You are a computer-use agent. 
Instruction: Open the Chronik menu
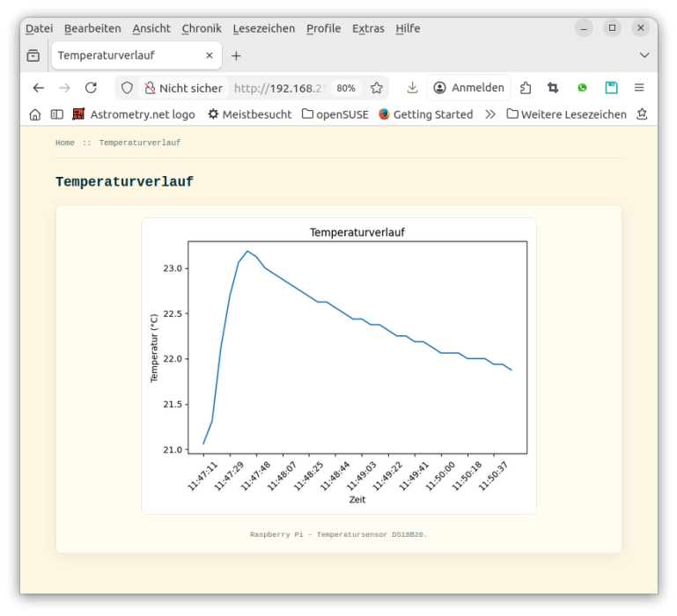point(202,28)
